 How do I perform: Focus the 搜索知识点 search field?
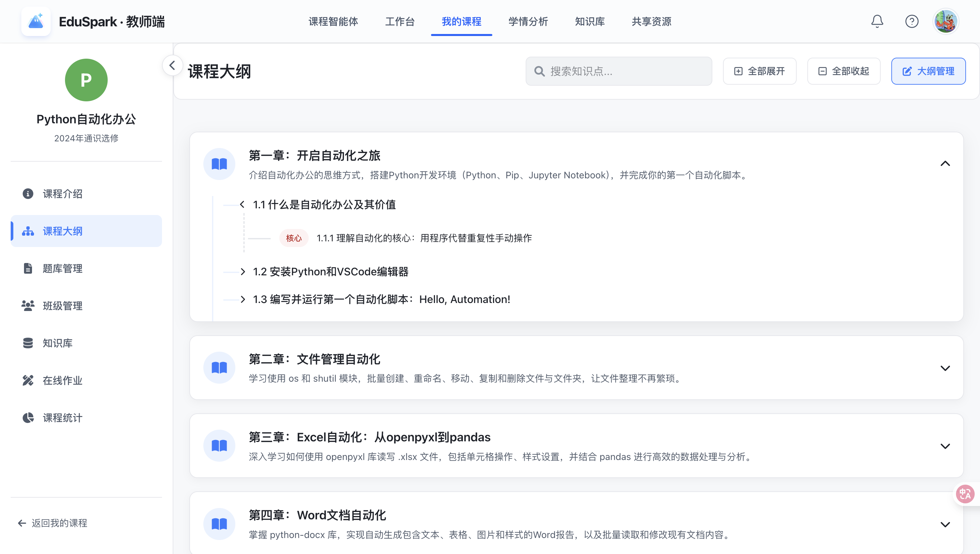coord(619,71)
